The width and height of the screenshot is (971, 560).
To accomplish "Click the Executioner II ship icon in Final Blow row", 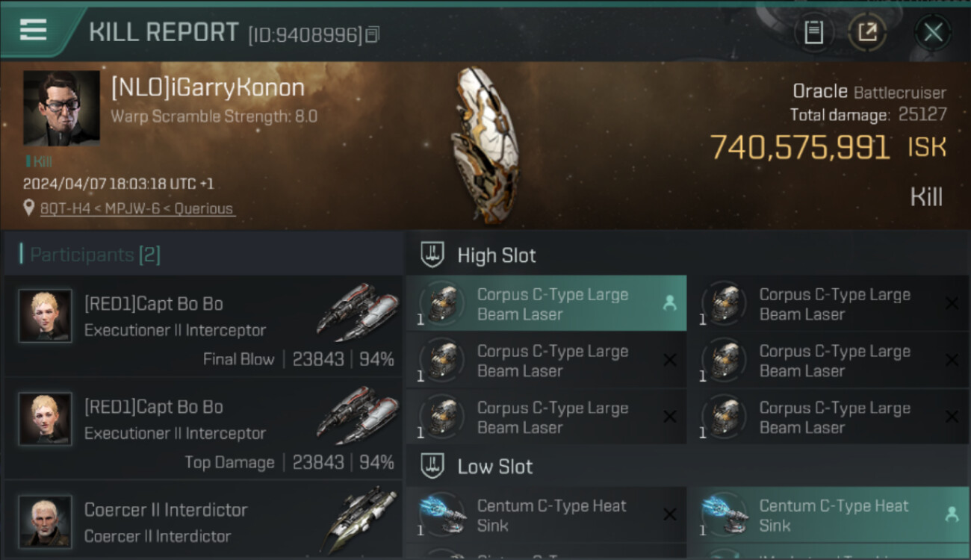I will click(358, 312).
